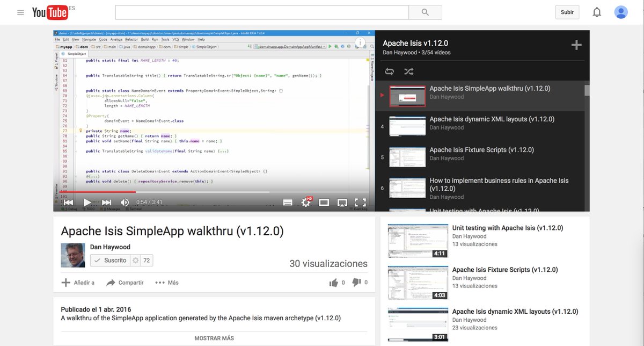Open the video info card icon
Image resolution: width=644 pixels, height=346 pixels.
[361, 43]
